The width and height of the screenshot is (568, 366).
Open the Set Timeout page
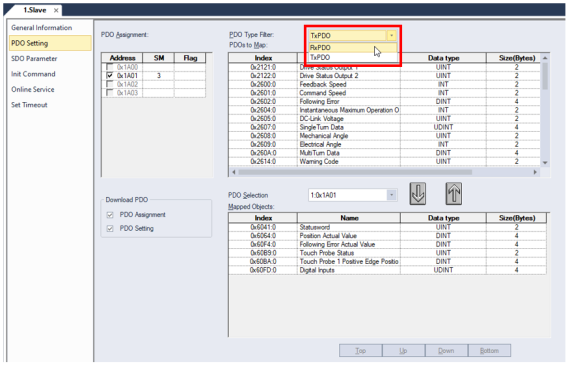coord(29,105)
